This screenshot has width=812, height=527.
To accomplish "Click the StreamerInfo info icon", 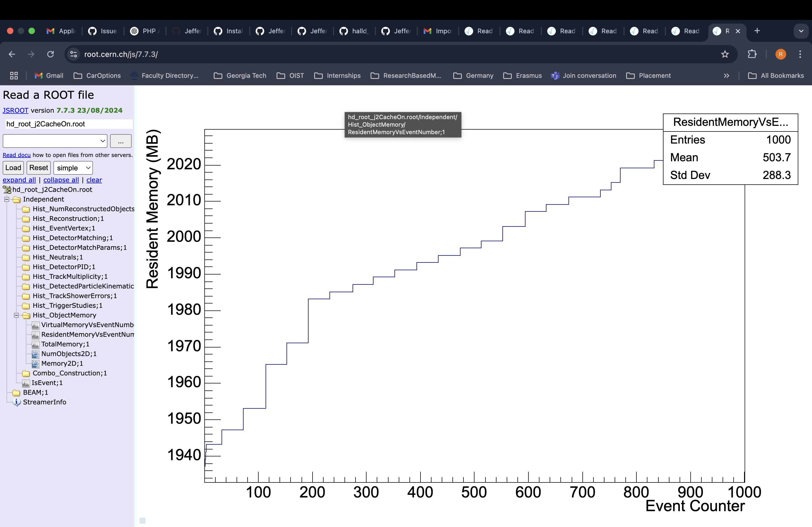I will coord(16,402).
